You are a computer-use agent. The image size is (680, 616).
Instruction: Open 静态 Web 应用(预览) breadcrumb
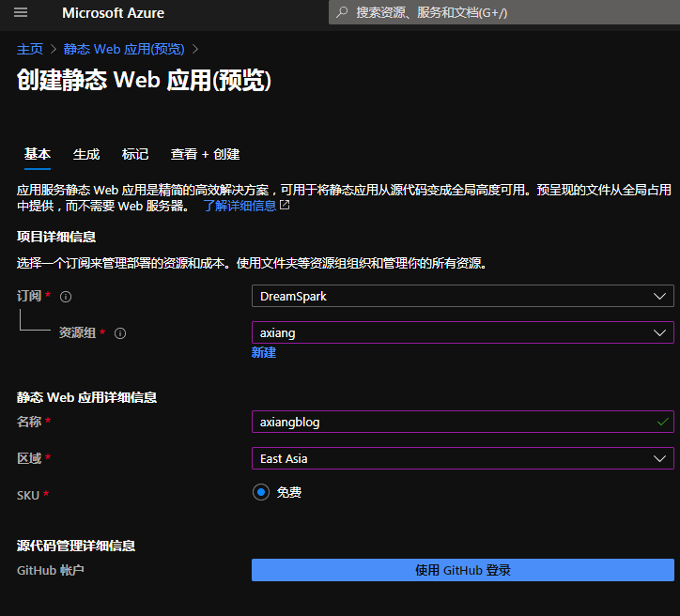point(124,49)
